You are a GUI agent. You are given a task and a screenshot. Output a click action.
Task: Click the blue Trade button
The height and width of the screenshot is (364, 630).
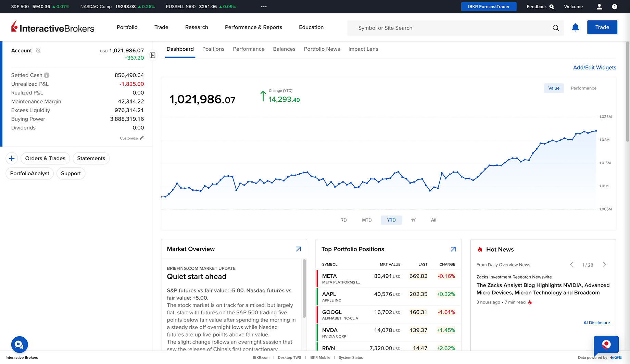[x=602, y=27]
